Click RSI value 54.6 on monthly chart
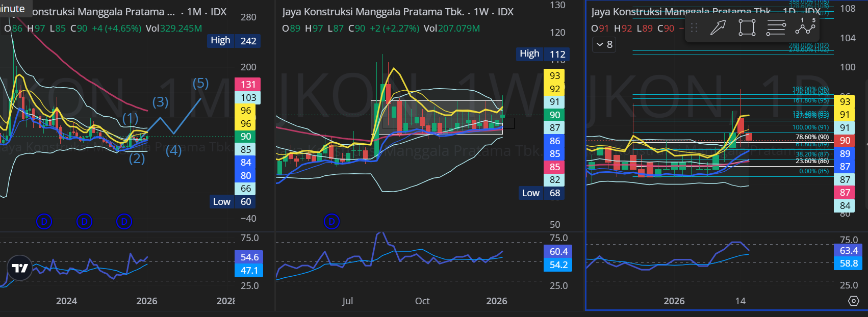Screen dimensions: 868x317 (249, 257)
